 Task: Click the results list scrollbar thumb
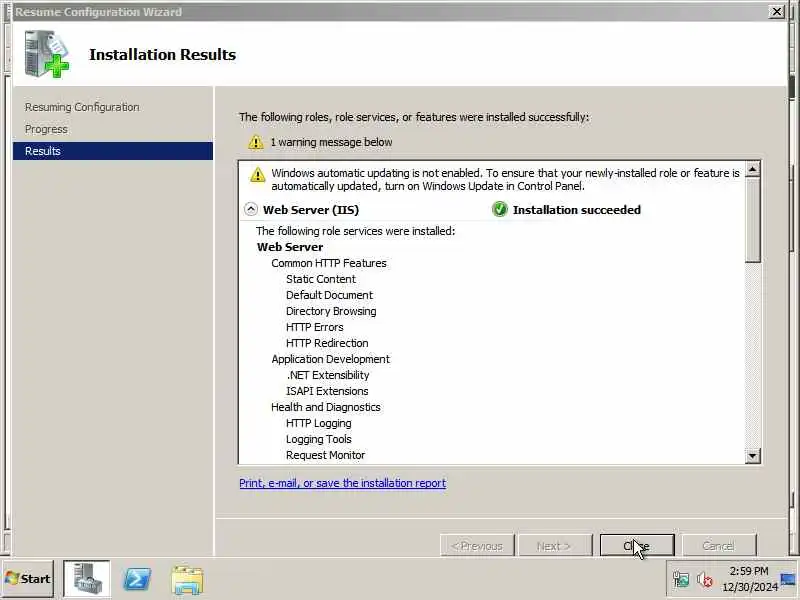click(x=753, y=220)
